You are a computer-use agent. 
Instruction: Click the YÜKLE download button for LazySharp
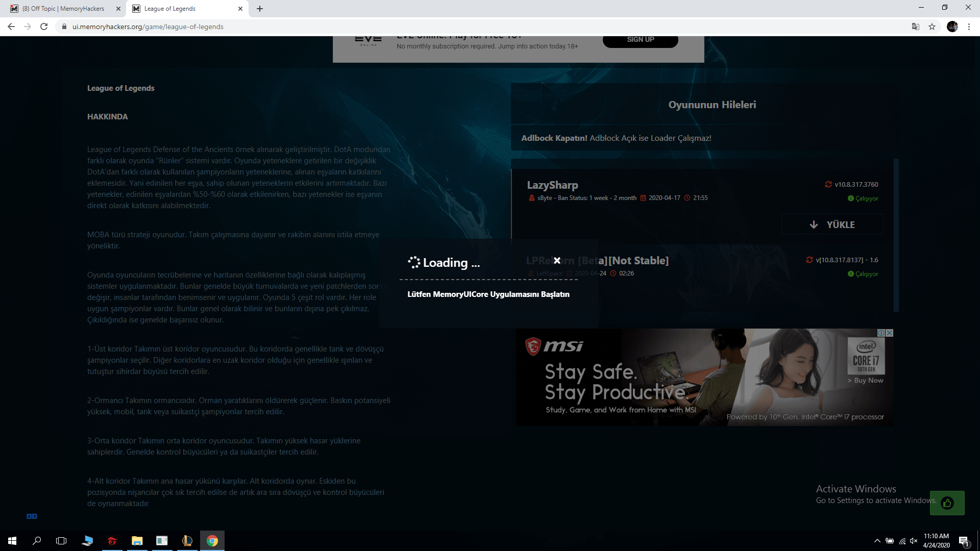tap(832, 224)
